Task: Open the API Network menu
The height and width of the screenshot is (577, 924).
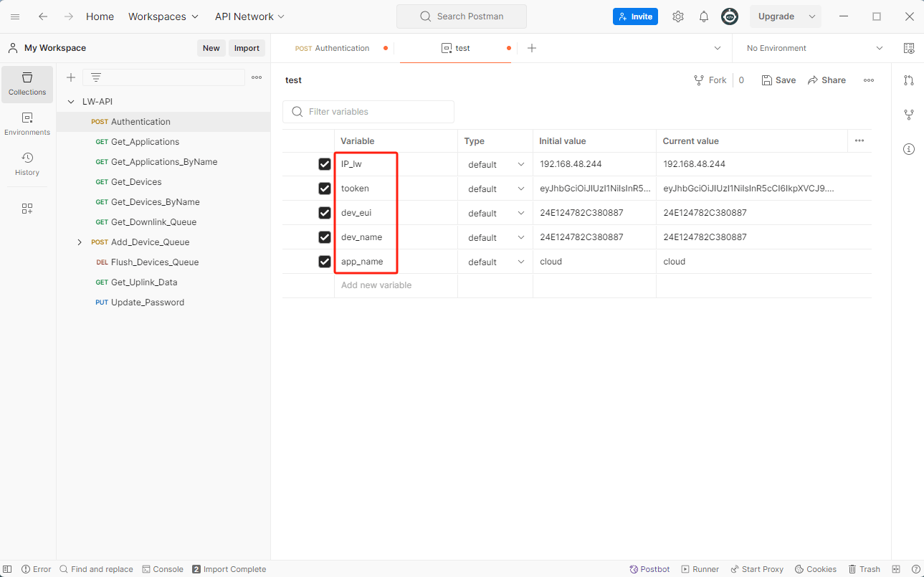Action: 249,16
